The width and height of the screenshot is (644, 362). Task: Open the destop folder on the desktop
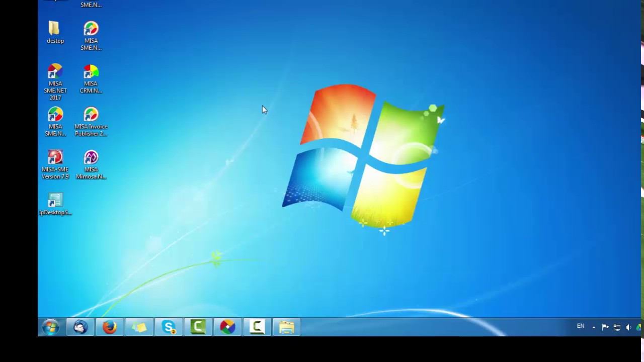tap(55, 33)
